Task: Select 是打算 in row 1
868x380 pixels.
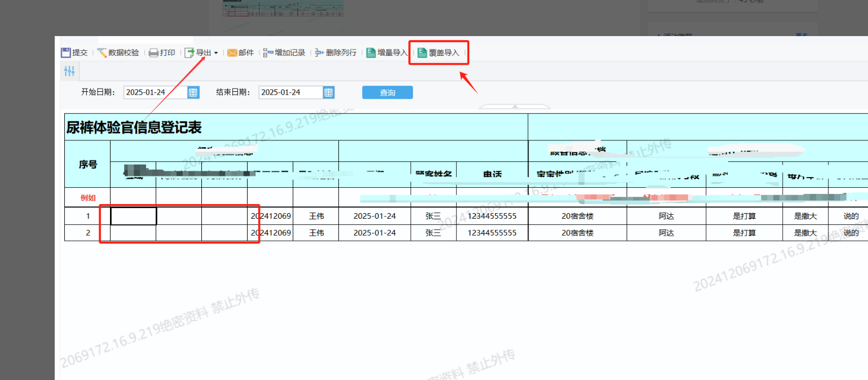Action: coord(744,216)
